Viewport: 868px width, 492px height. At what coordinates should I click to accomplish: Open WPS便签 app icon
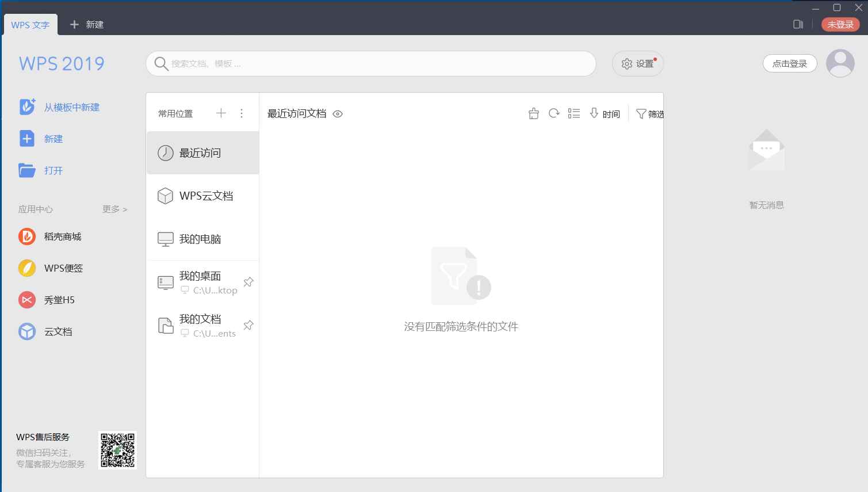(x=27, y=268)
